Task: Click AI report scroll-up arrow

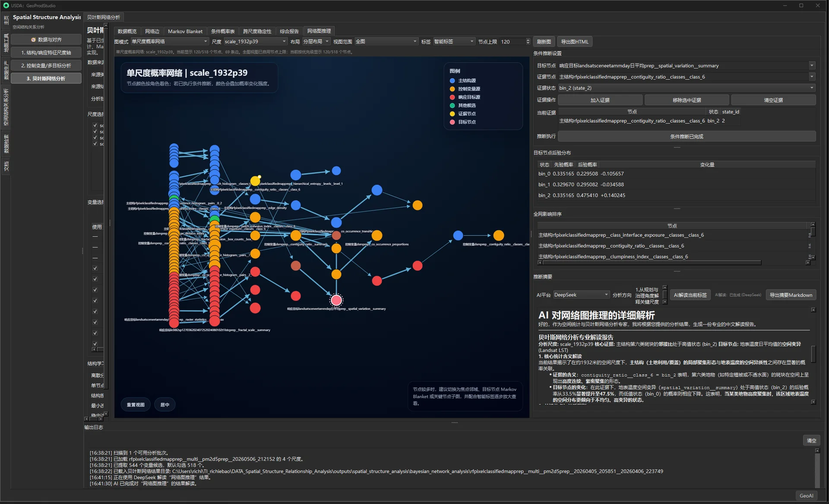Action: click(x=813, y=310)
